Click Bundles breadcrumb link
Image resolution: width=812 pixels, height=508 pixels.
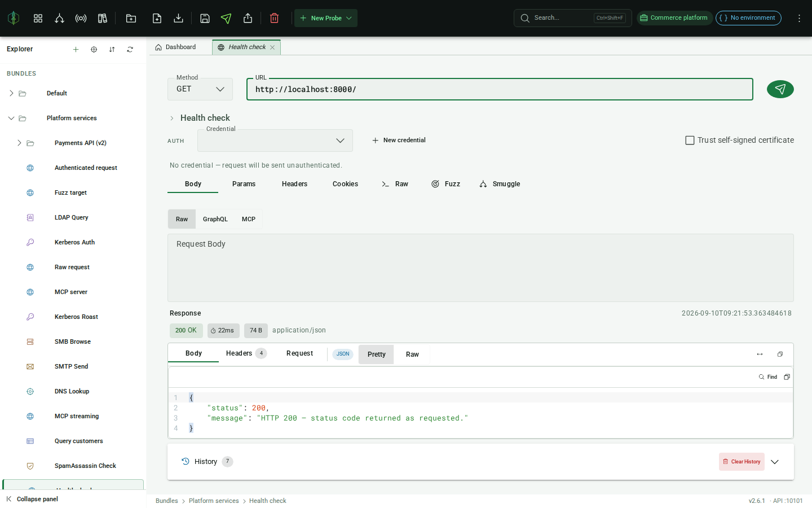[166, 501]
